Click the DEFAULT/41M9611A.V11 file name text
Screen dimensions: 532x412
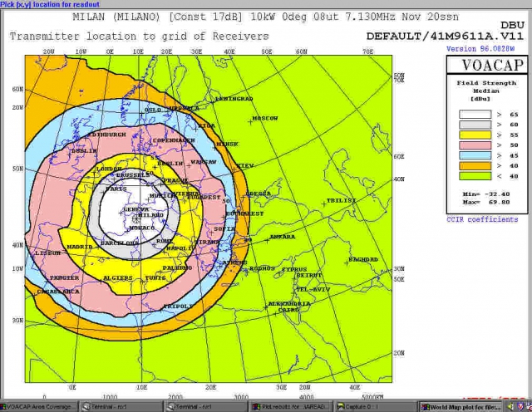click(445, 37)
